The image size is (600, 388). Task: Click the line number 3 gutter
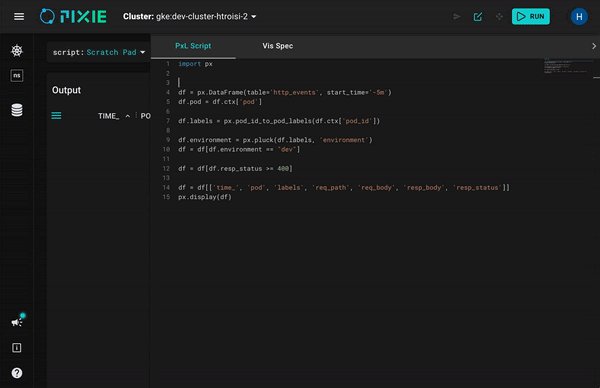(168, 83)
